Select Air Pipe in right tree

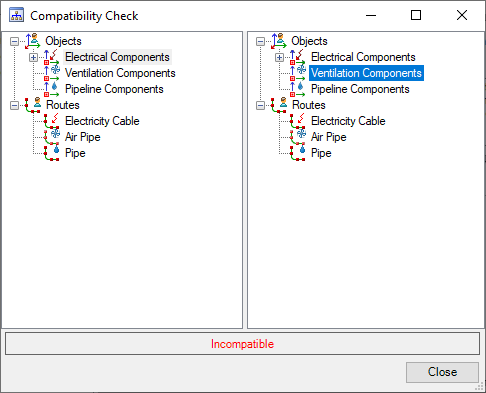click(x=329, y=137)
